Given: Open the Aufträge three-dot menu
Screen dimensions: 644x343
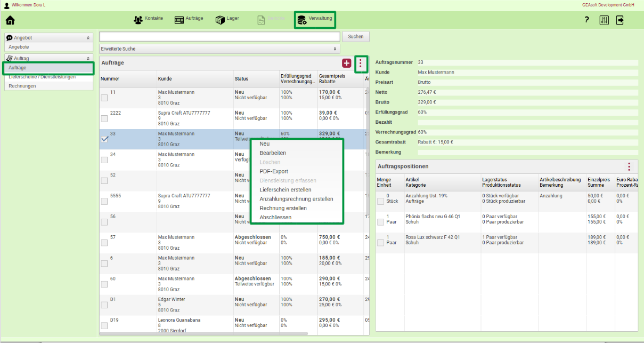Looking at the screenshot, I should 361,63.
